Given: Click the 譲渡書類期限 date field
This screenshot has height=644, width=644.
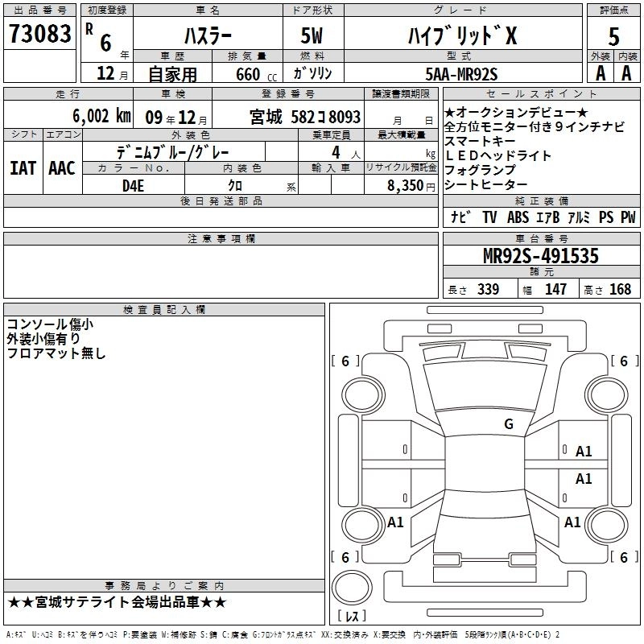Looking at the screenshot, I should pos(401,114).
